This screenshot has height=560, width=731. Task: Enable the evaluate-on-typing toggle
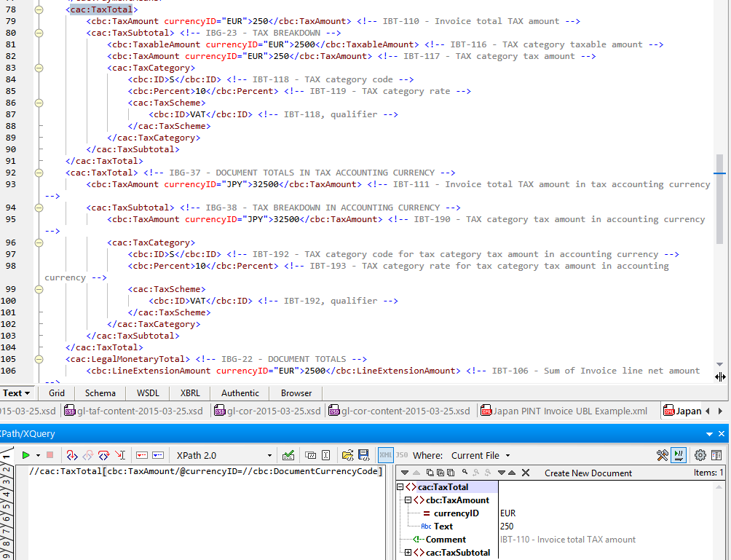click(x=678, y=454)
